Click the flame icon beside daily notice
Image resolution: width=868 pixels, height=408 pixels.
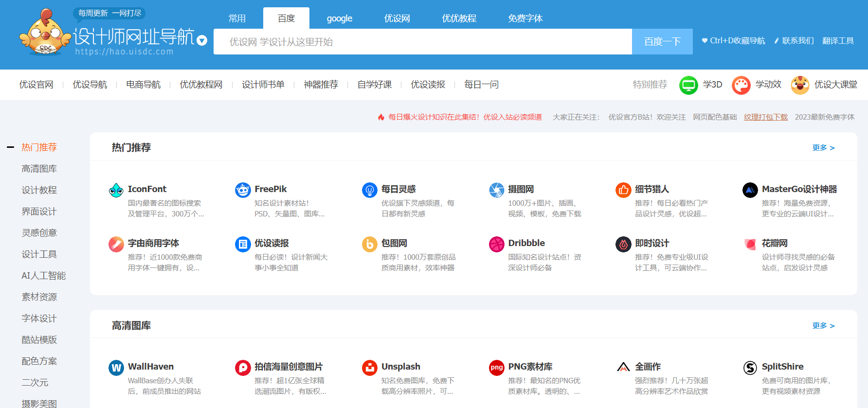click(381, 117)
